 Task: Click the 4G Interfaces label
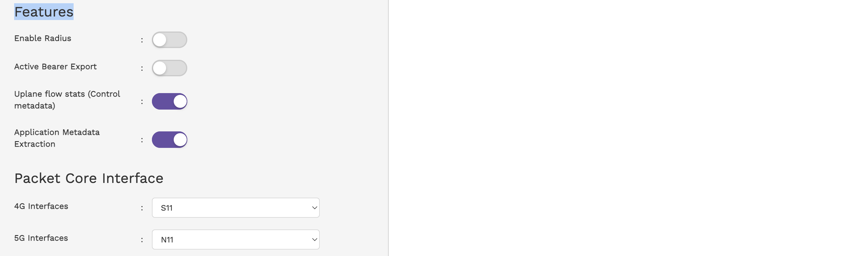tap(41, 206)
